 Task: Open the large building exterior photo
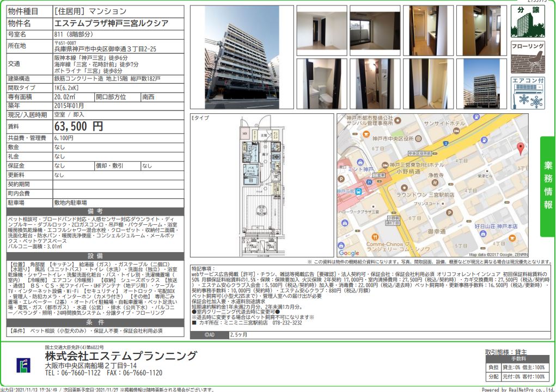pyautogui.click(x=242, y=57)
